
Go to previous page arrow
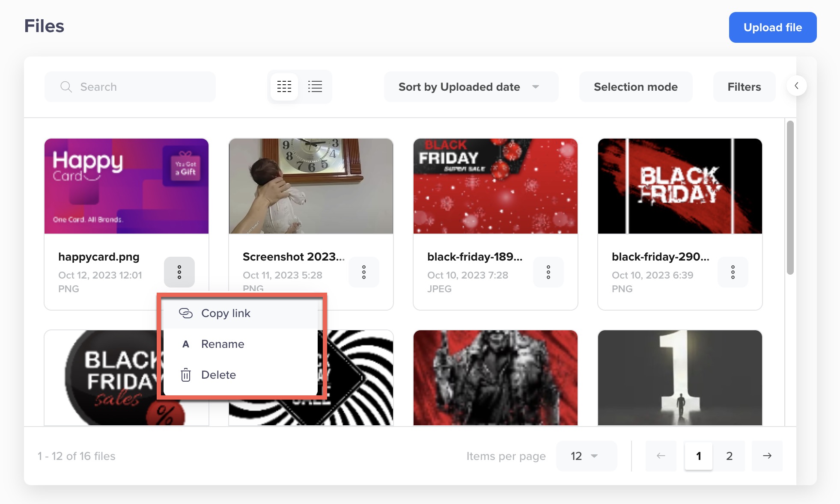click(x=661, y=456)
